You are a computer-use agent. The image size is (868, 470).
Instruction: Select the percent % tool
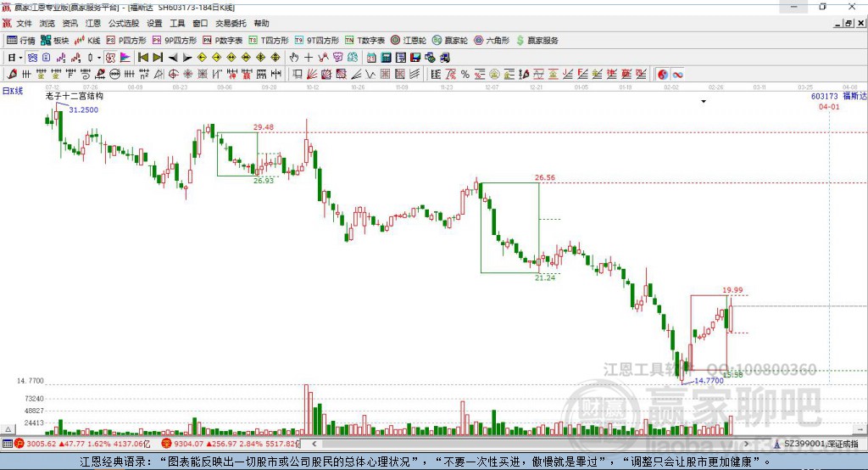pos(465,75)
